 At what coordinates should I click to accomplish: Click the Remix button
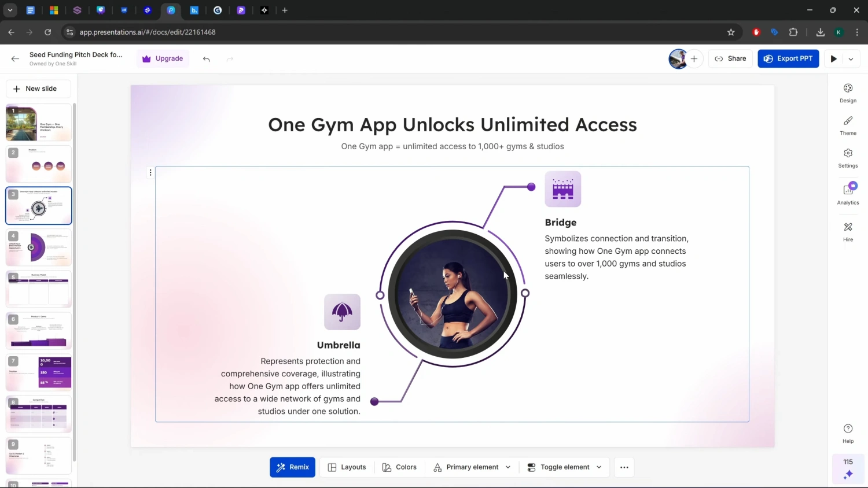292,467
